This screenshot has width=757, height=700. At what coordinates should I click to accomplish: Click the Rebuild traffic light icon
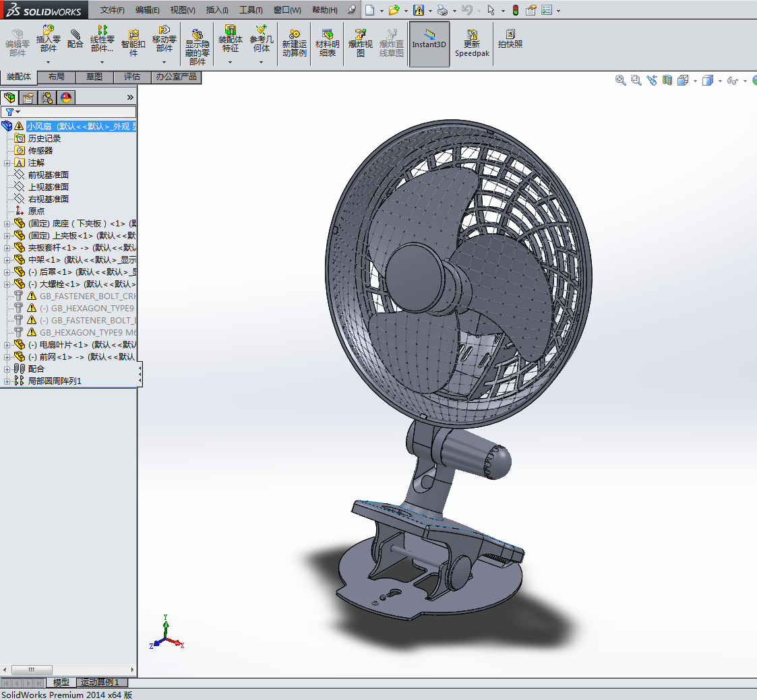(516, 10)
